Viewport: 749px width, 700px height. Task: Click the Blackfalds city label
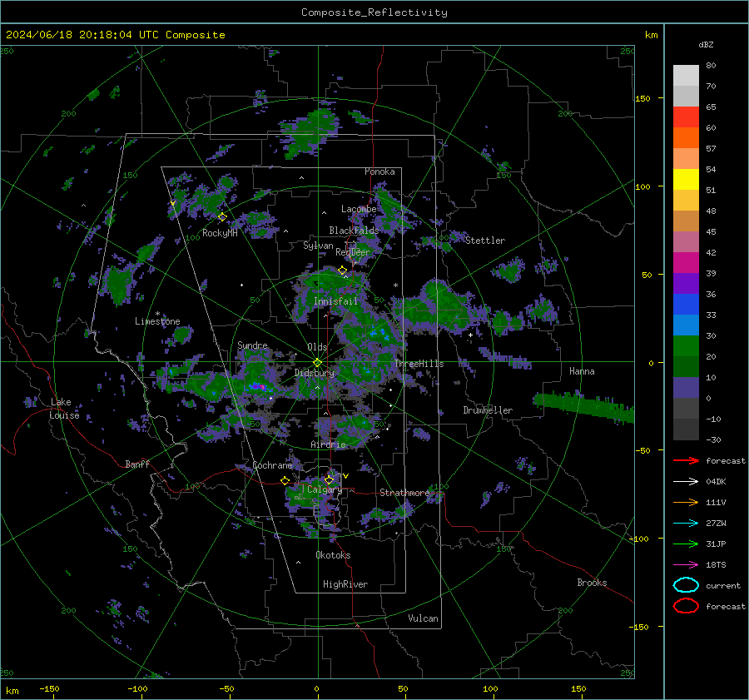pyautogui.click(x=354, y=231)
